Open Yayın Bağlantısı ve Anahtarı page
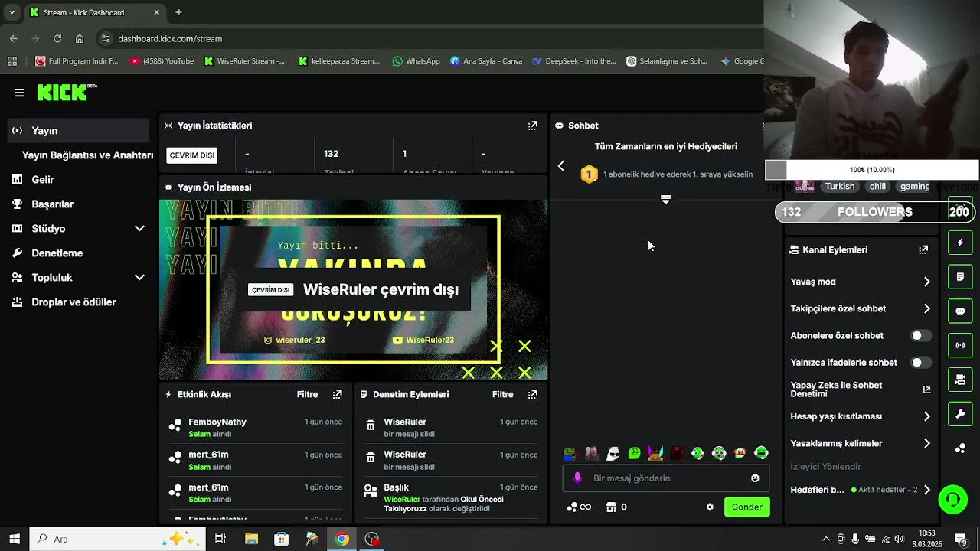This screenshot has height=551, width=980. (x=87, y=155)
